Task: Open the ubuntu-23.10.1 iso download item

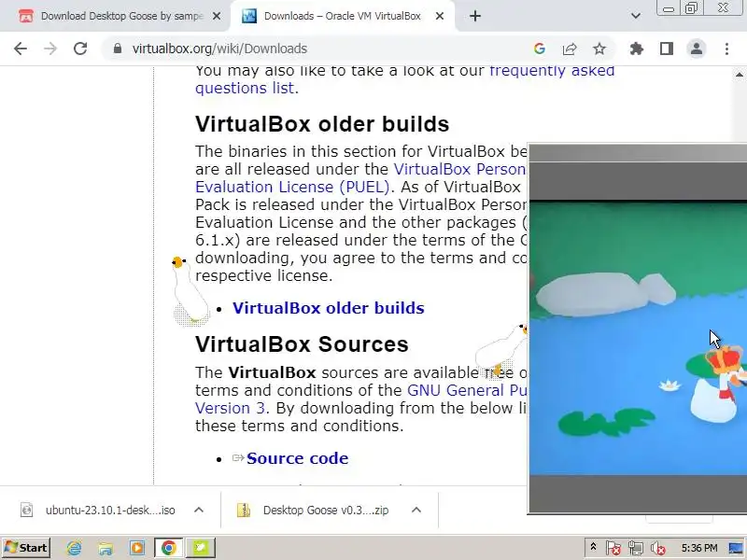Action: point(110,510)
